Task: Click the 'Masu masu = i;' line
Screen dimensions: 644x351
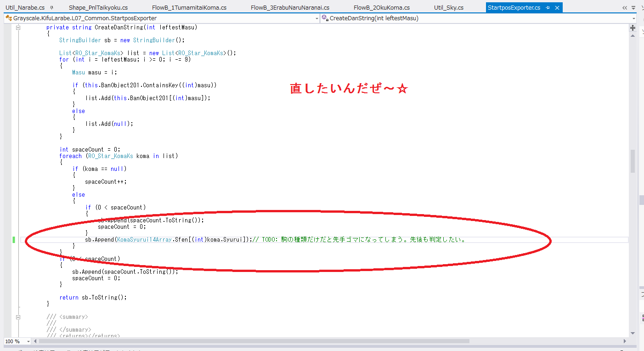Action: point(95,73)
